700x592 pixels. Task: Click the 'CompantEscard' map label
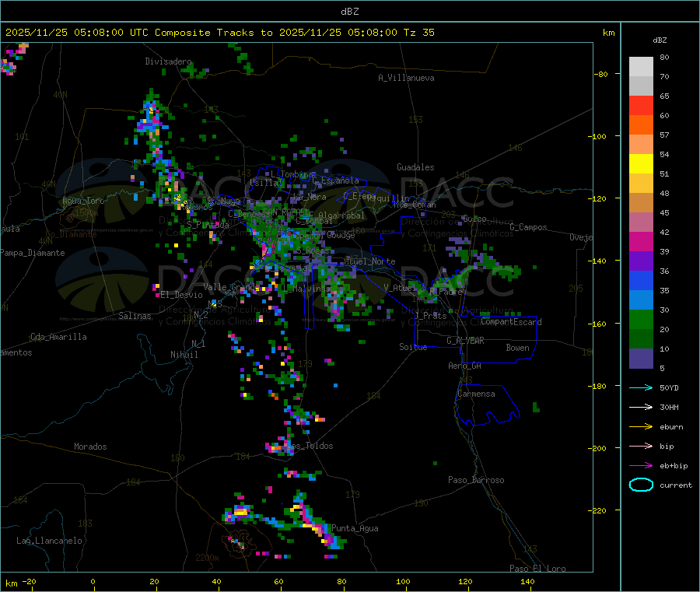click(x=511, y=322)
